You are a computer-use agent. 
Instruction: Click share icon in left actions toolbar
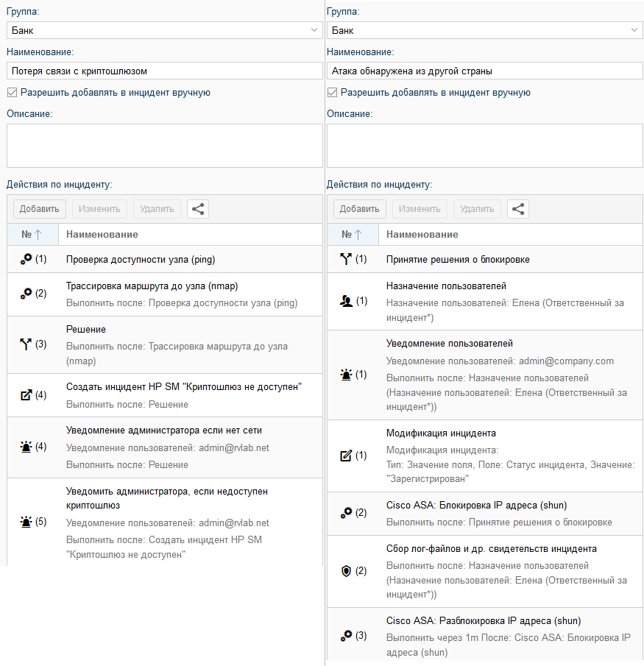tap(198, 209)
